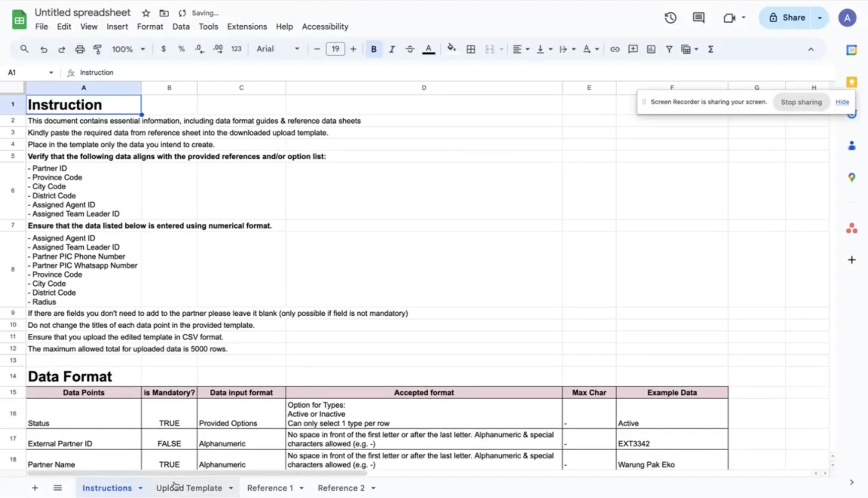868x498 pixels.
Task: Open the Arial font dropdown
Action: pos(278,49)
